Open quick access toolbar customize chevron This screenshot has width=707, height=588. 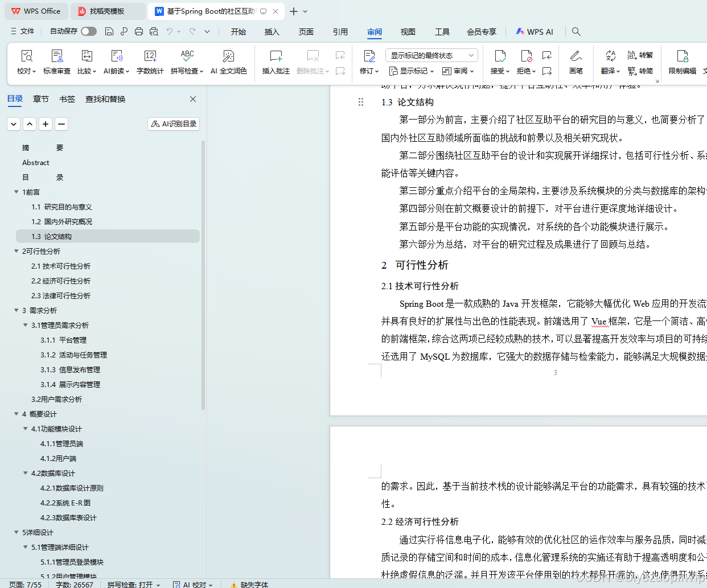tap(207, 31)
